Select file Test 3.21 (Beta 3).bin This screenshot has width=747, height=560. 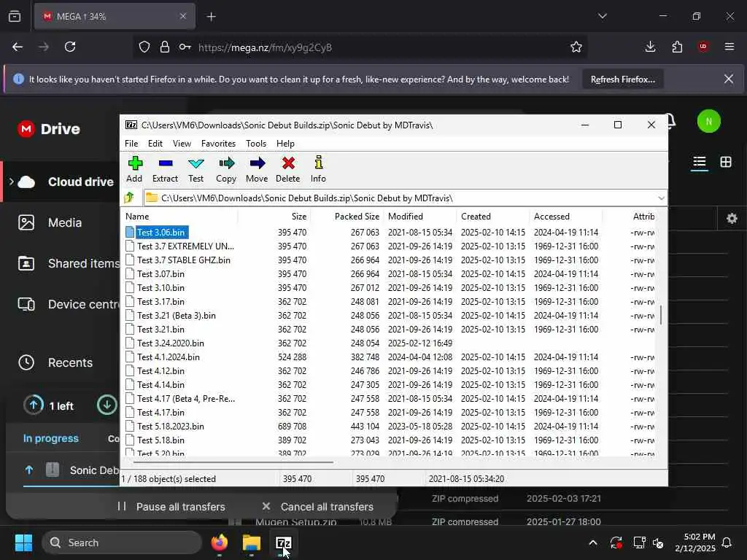tap(177, 315)
